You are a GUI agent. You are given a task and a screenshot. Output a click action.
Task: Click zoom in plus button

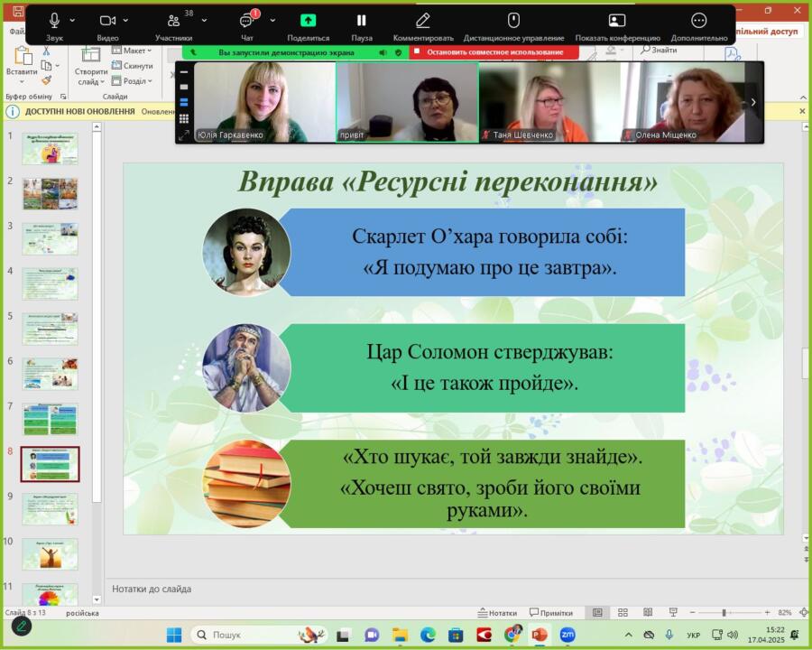coord(768,613)
